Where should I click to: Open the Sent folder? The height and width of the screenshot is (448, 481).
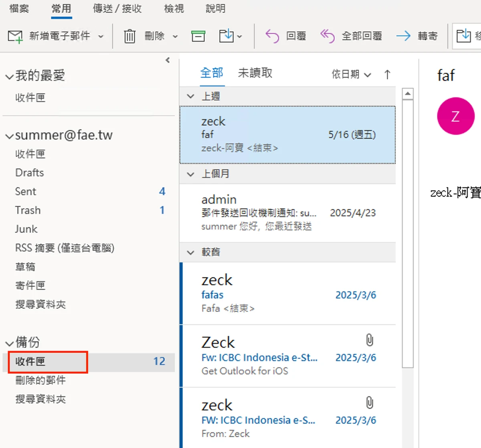pos(26,192)
